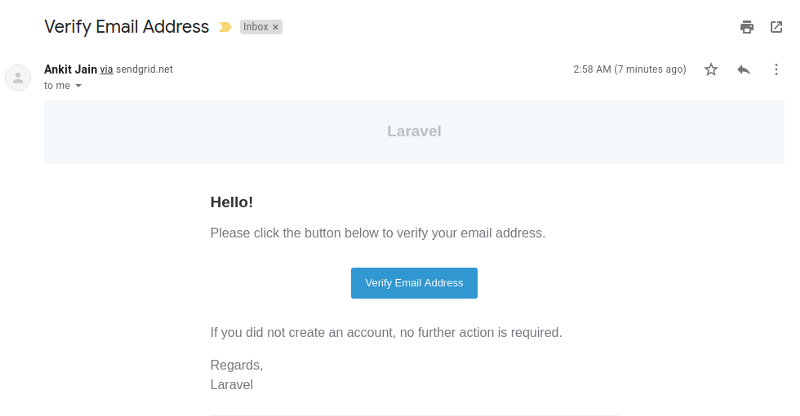Click the 2:58 AM timestamp
The width and height of the screenshot is (800, 416).
(629, 69)
